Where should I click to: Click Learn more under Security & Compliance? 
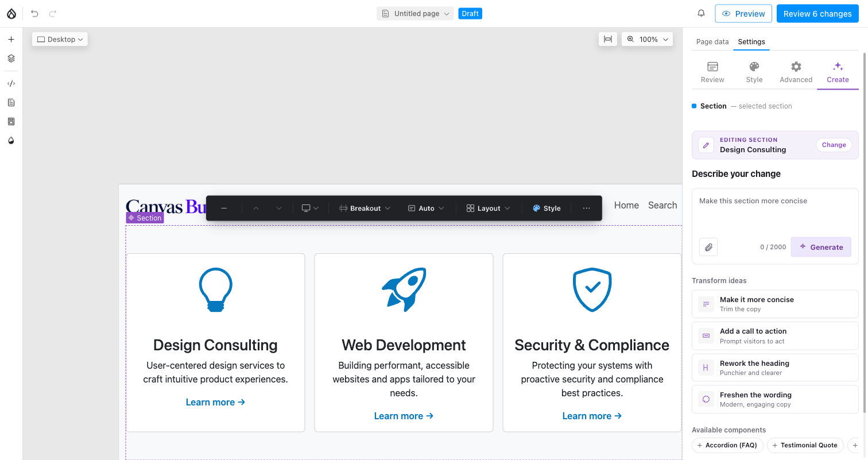click(592, 416)
